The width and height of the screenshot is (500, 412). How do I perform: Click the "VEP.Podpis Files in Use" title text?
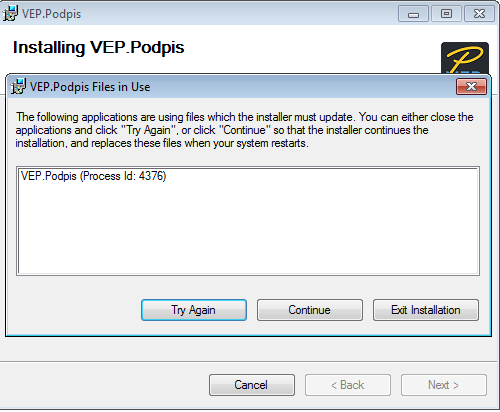(90, 87)
